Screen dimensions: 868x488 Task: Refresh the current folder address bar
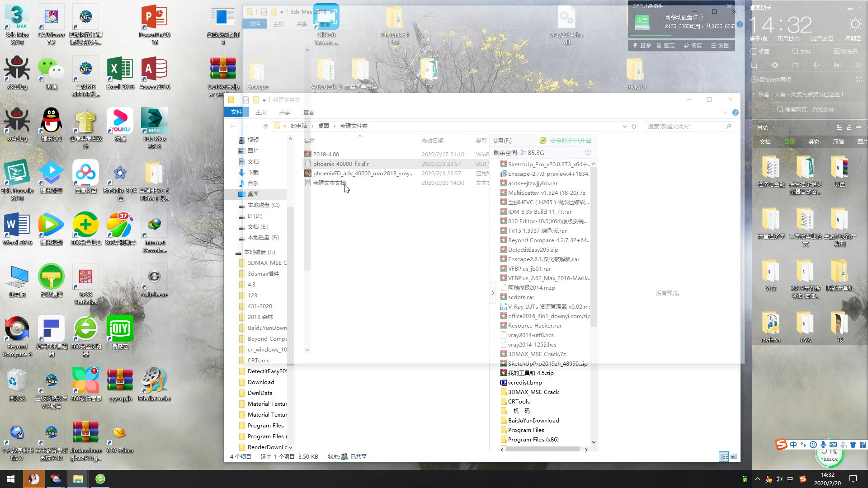[634, 127]
